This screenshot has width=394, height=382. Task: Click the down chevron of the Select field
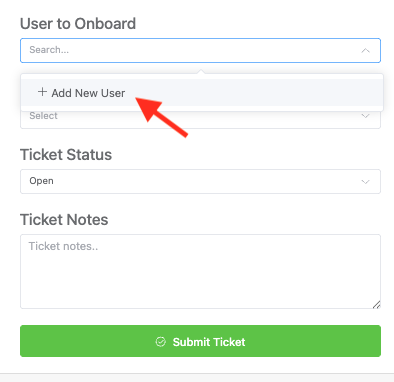[366, 116]
